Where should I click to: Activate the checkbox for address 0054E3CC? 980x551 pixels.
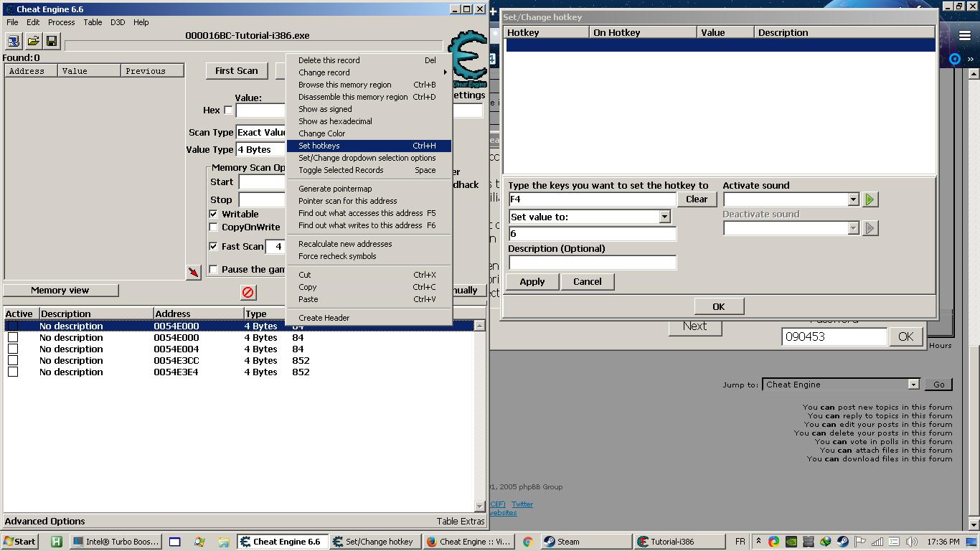pos(13,361)
